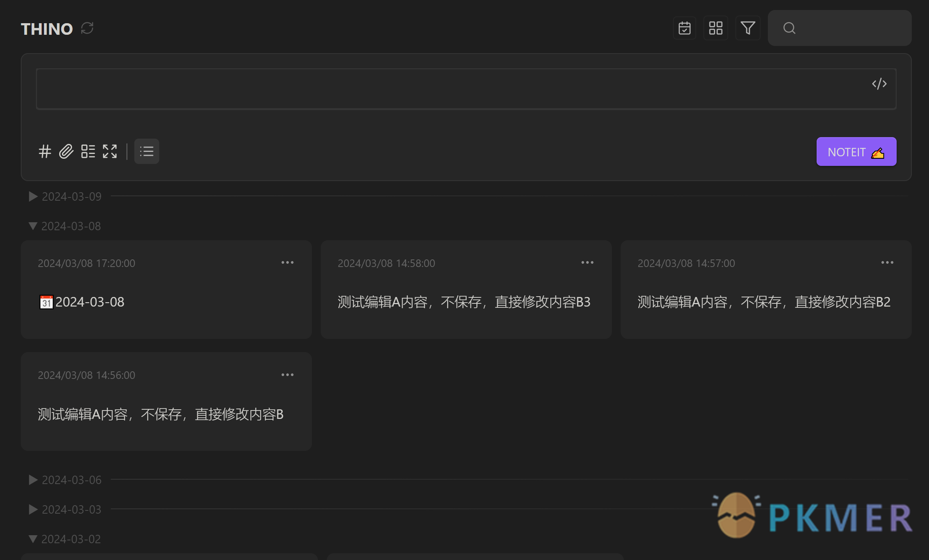This screenshot has width=929, height=560.
Task: Click the filter funnel icon
Action: click(748, 28)
